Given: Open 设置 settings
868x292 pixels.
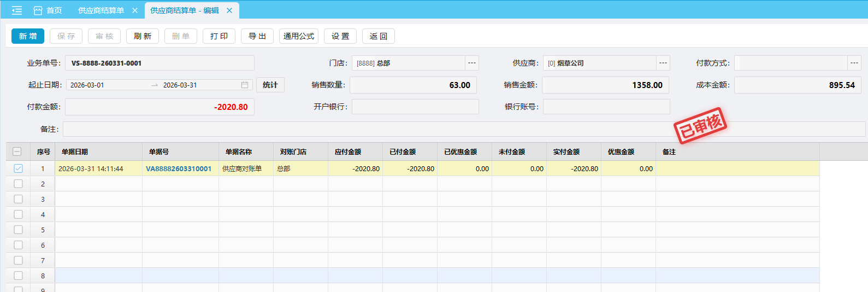Looking at the screenshot, I should [x=340, y=36].
